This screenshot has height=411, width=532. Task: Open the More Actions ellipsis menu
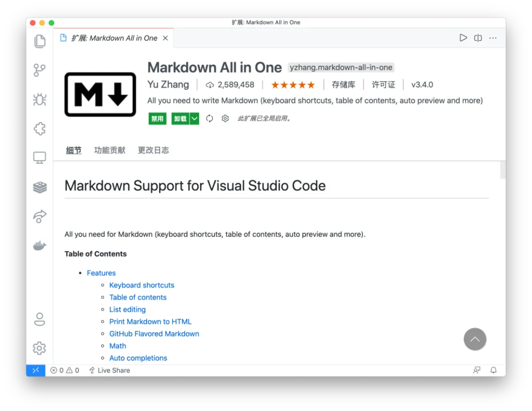(x=493, y=37)
